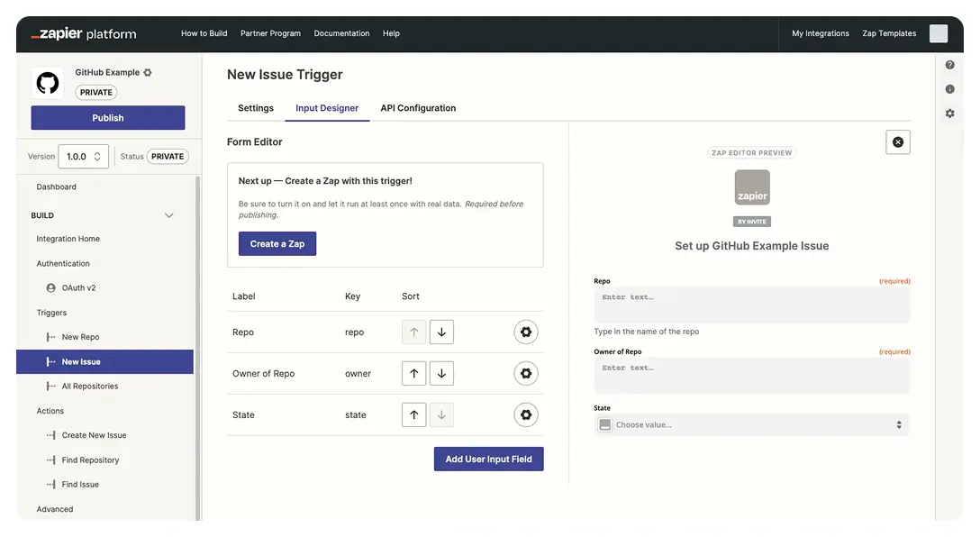Move Repo field down
Viewport: 980px width, 537px height.
441,332
